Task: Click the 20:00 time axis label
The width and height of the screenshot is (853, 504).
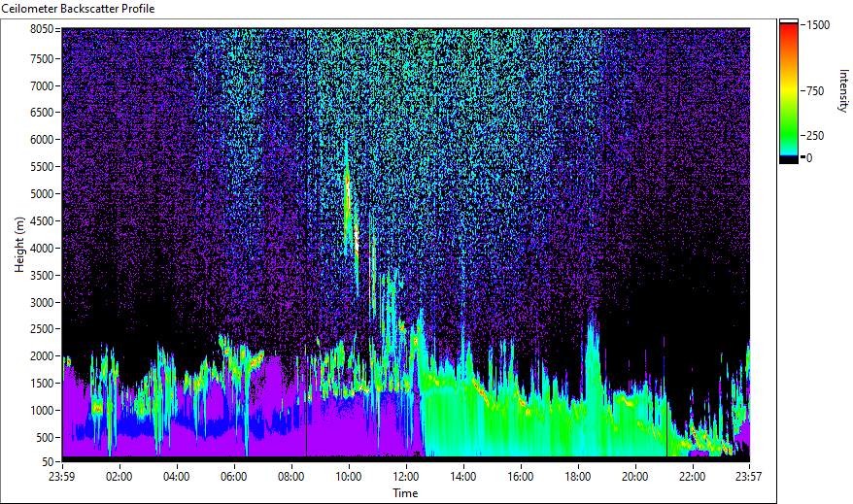Action: (634, 477)
